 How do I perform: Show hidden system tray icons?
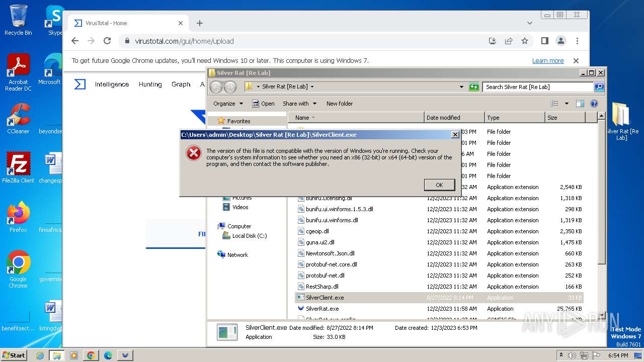(561, 355)
